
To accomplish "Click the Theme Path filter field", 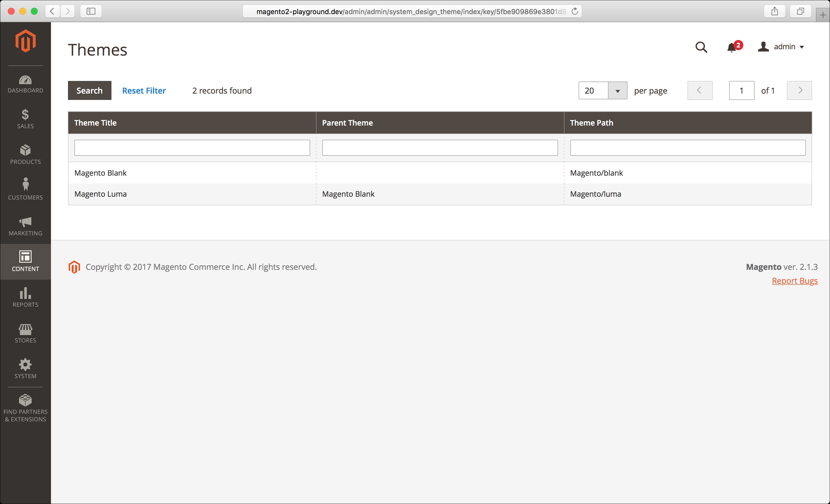I will coord(688,148).
